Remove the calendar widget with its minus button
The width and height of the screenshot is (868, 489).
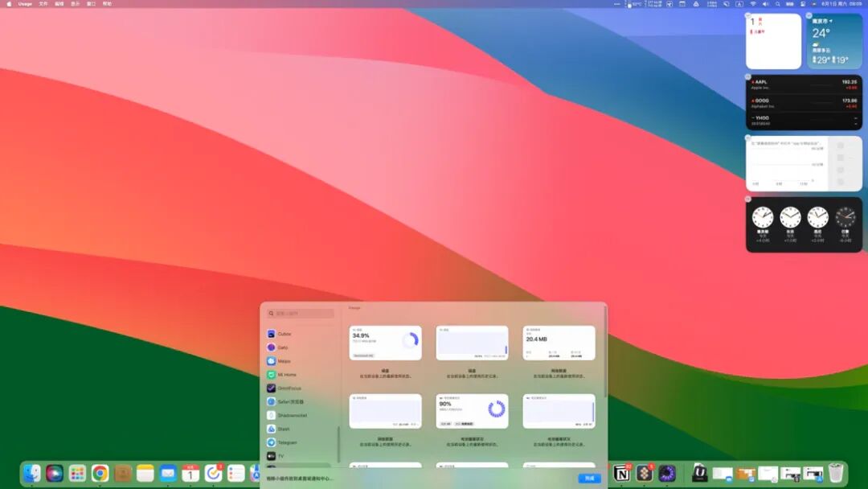748,16
